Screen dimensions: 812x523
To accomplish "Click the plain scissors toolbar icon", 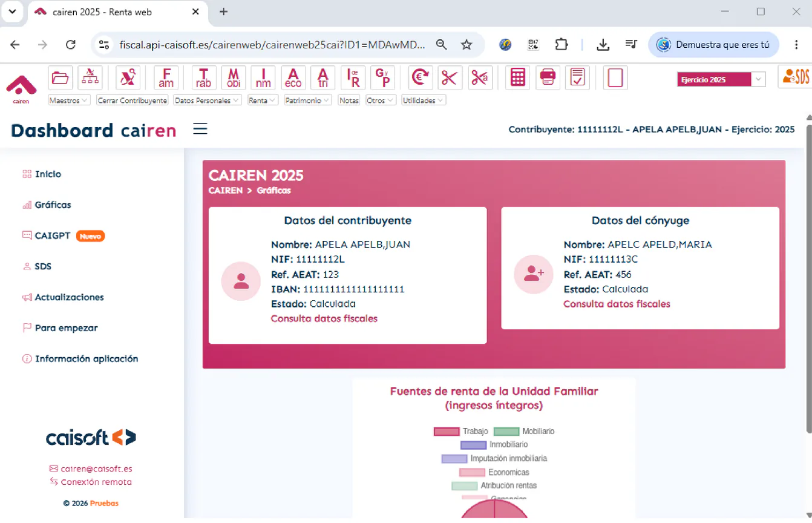I will [450, 77].
